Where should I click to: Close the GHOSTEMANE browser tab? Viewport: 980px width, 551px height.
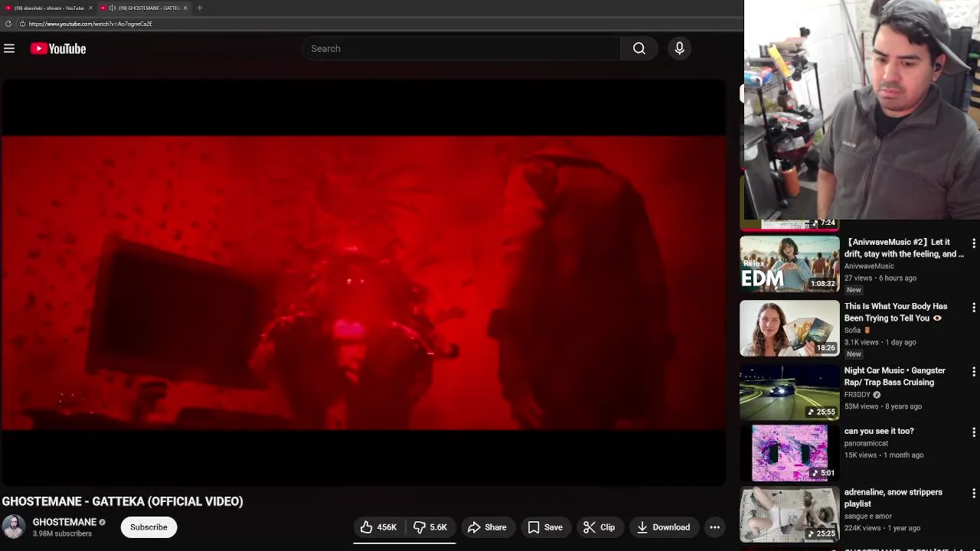pos(185,8)
